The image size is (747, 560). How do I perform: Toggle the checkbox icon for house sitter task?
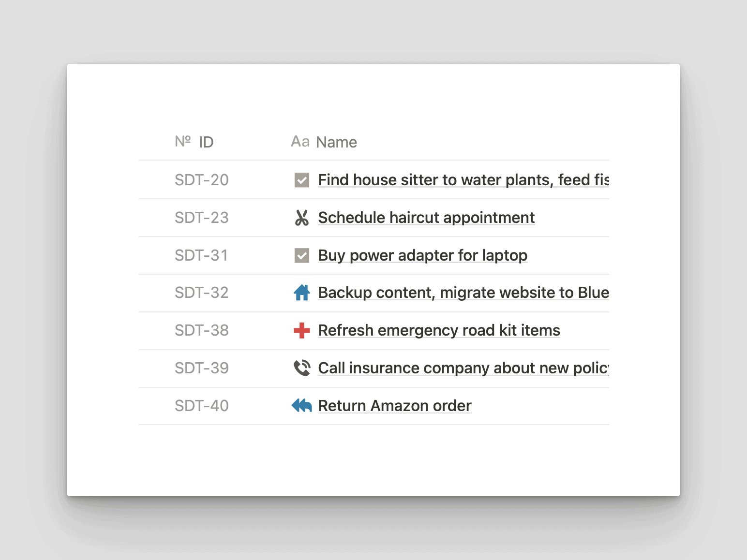point(302,180)
